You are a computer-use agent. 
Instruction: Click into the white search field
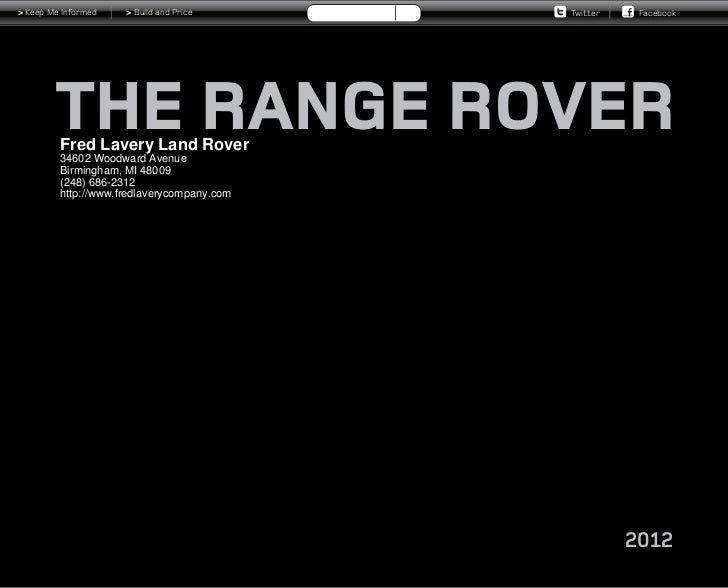(x=351, y=13)
